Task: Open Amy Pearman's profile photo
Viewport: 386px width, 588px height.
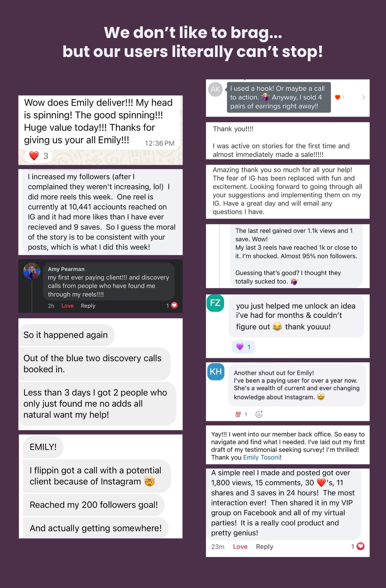Action: click(32, 271)
